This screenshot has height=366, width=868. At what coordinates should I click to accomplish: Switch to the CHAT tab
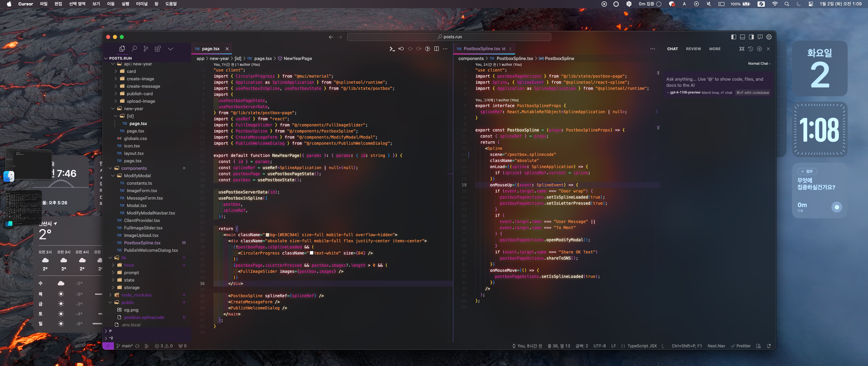[x=672, y=49]
